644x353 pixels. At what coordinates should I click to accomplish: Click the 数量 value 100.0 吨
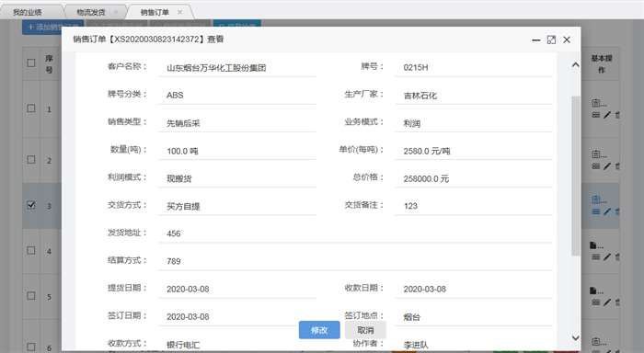pyautogui.click(x=182, y=151)
